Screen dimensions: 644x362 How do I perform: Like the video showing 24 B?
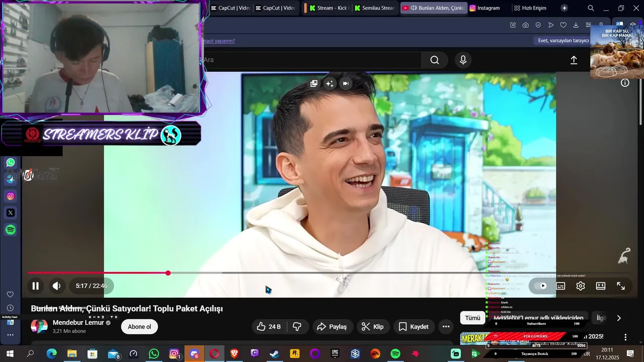click(x=269, y=327)
